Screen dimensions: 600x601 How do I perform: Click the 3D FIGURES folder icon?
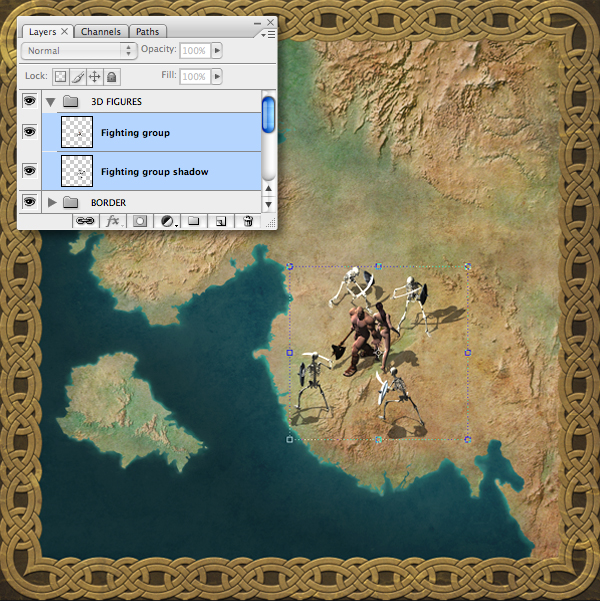point(71,101)
